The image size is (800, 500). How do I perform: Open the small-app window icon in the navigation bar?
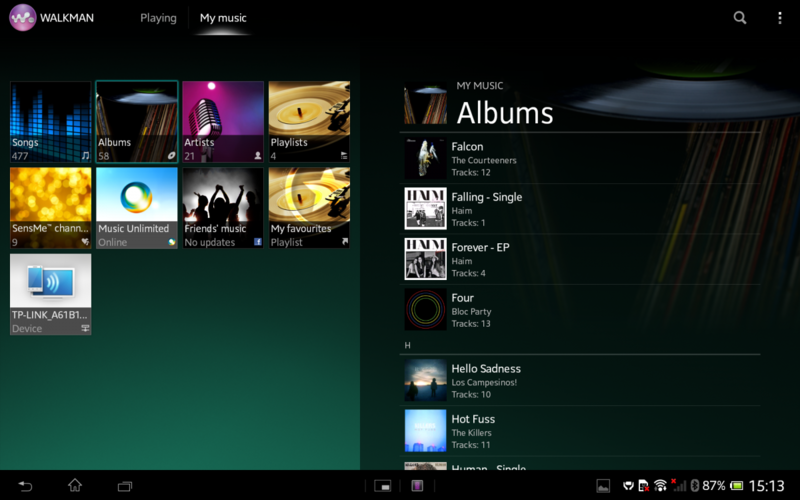(x=382, y=486)
